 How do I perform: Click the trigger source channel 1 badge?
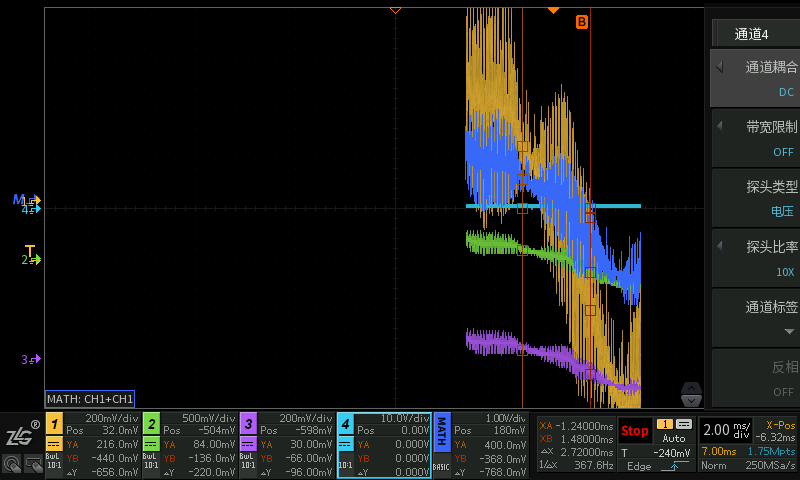[665, 424]
